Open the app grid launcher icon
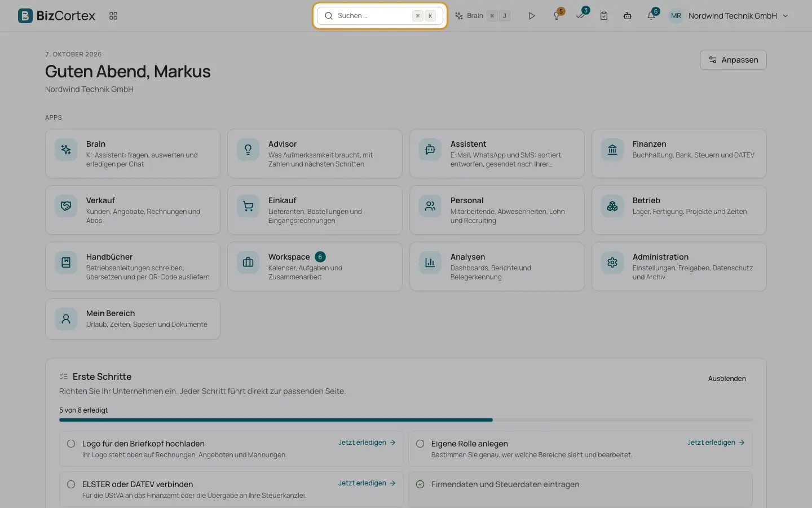812x508 pixels. point(113,16)
